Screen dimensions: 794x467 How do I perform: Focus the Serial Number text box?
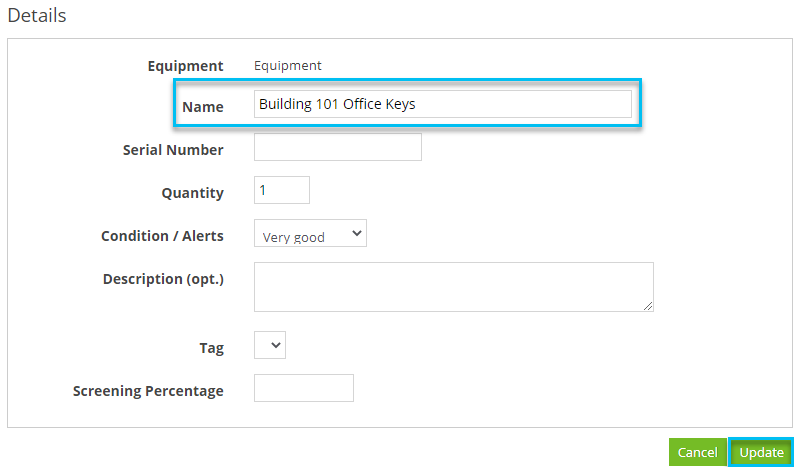[x=338, y=147]
